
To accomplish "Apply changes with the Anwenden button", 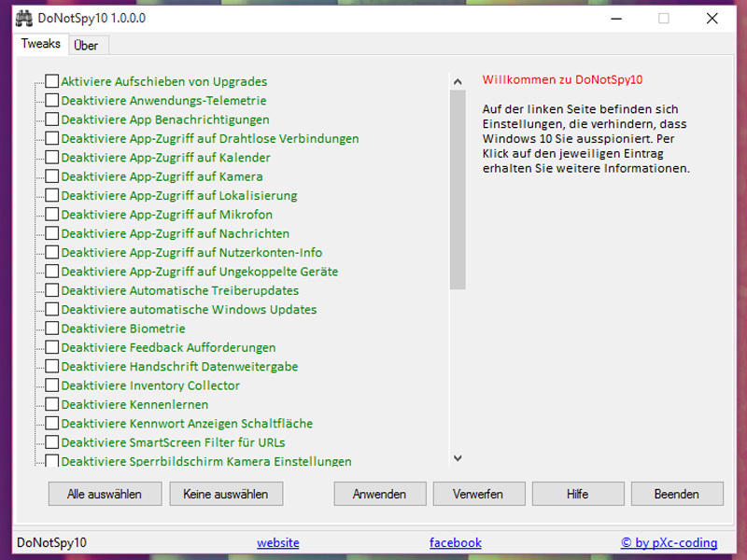I will coord(380,494).
